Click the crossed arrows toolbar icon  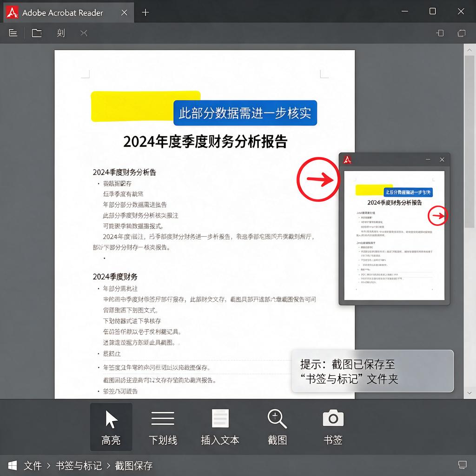tap(84, 33)
